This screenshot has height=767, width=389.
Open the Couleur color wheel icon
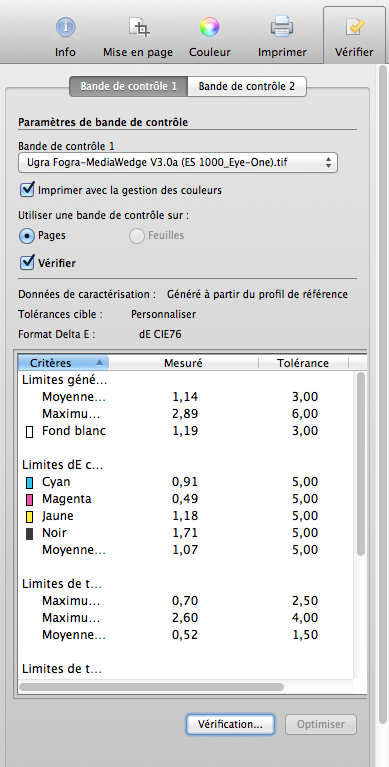(209, 27)
